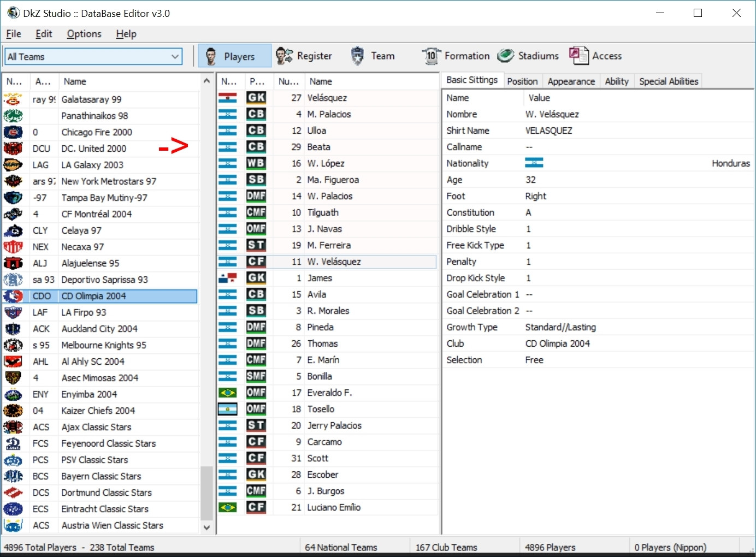This screenshot has height=557, width=756.
Task: Select the Basic Sittings tab
Action: tap(472, 80)
